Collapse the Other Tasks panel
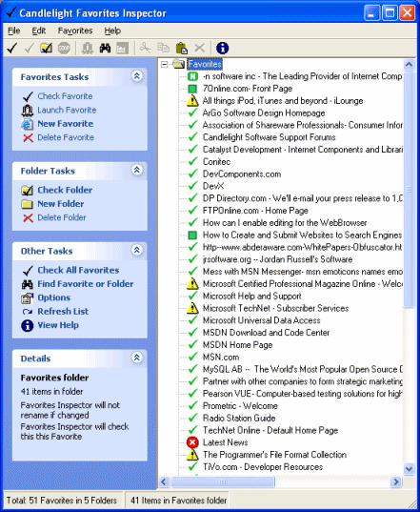The image size is (420, 512). [x=137, y=250]
